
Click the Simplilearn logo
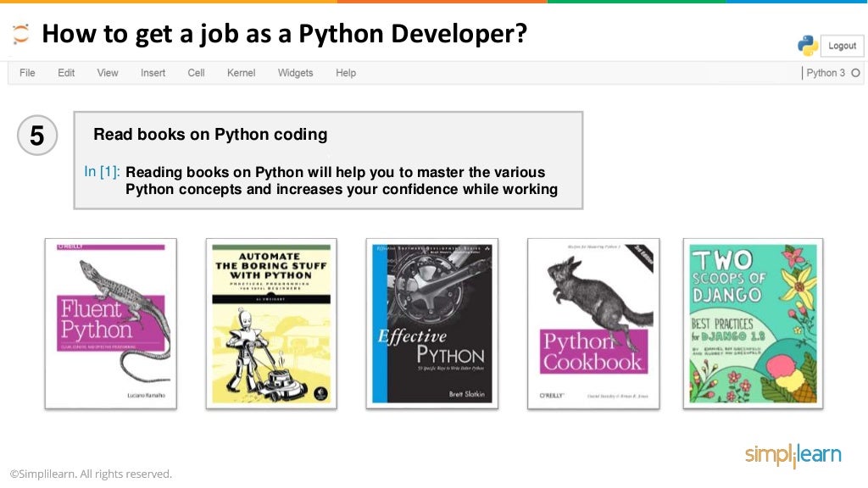(x=793, y=455)
